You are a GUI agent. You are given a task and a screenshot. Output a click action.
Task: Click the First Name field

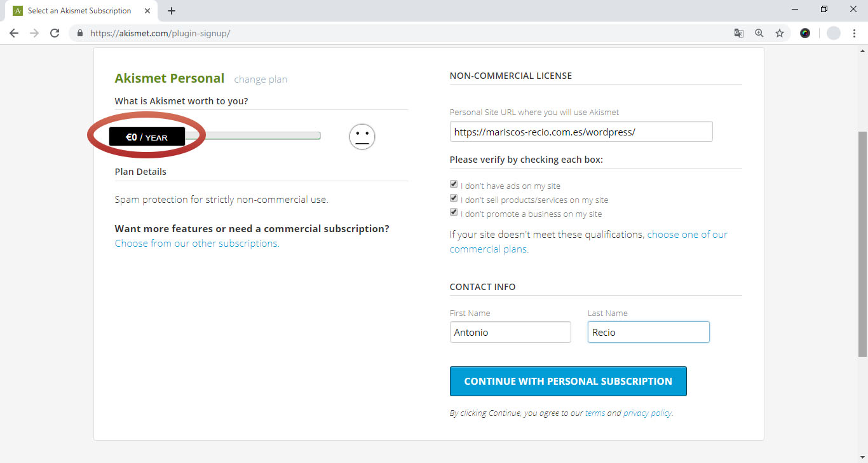coord(510,332)
